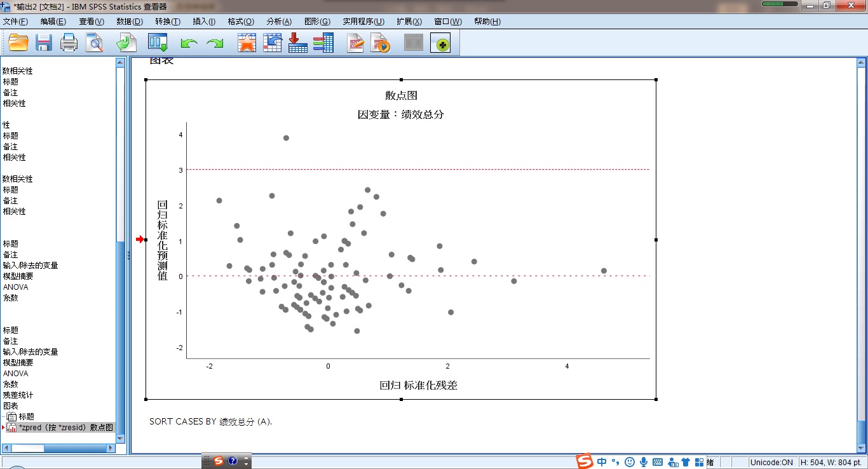Click the script edit icon with a pencil
This screenshot has height=469, width=868.
356,43
